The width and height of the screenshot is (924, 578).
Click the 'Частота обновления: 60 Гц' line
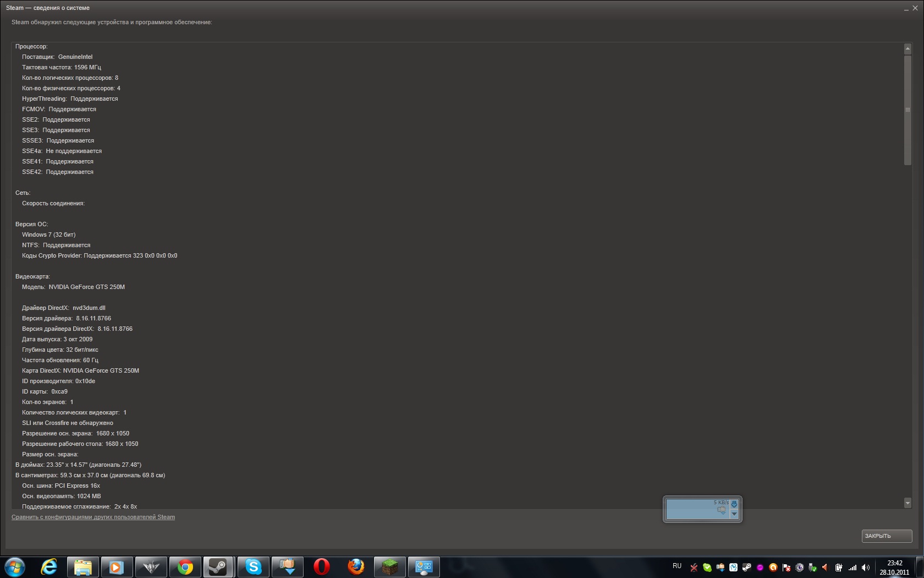pyautogui.click(x=60, y=360)
